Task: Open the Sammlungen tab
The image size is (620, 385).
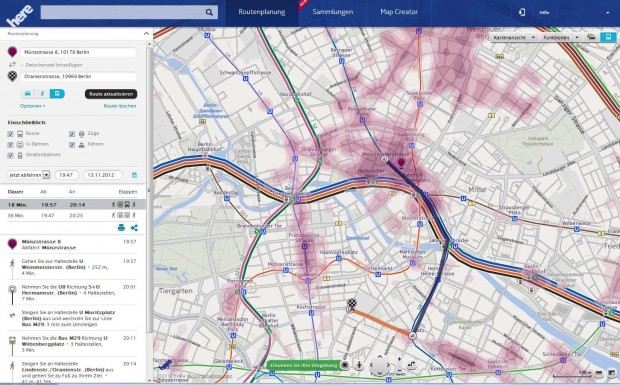Action: pyautogui.click(x=333, y=12)
